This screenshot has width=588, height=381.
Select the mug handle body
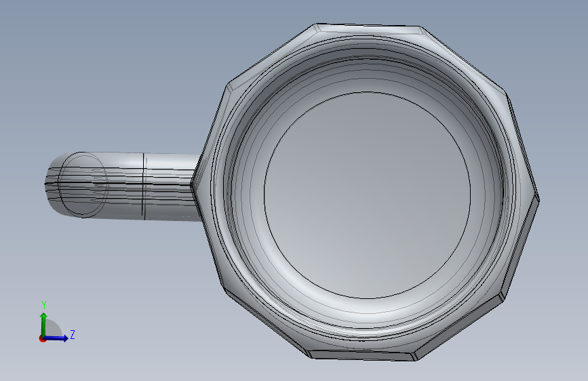point(123,185)
